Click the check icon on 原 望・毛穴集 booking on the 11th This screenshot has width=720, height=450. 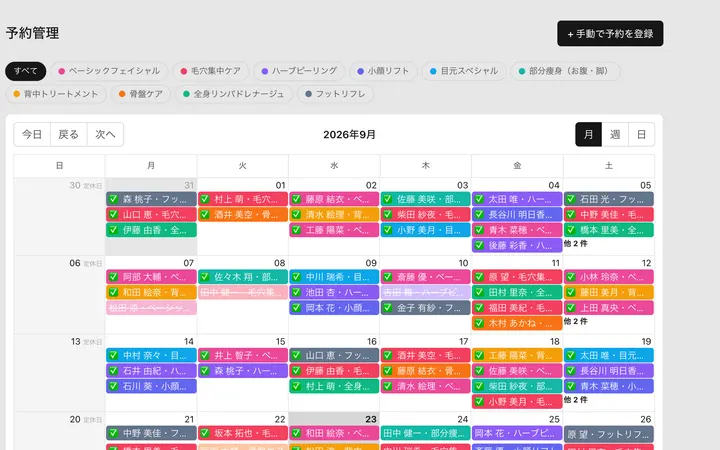click(x=479, y=277)
